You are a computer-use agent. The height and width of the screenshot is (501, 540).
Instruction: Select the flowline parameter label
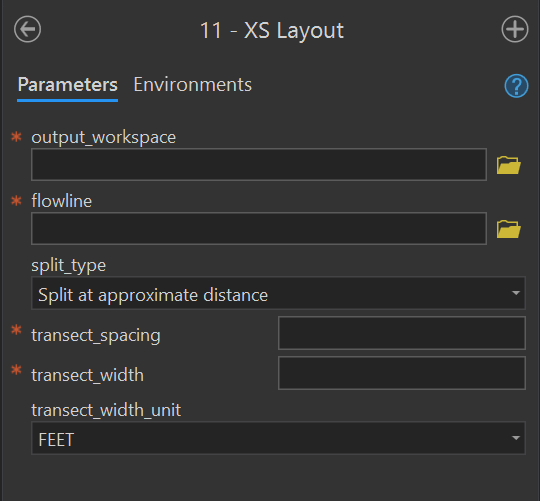pyautogui.click(x=62, y=201)
